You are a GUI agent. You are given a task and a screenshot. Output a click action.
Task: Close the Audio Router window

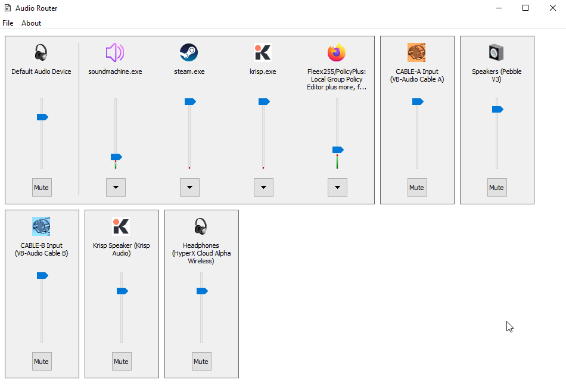tap(553, 8)
